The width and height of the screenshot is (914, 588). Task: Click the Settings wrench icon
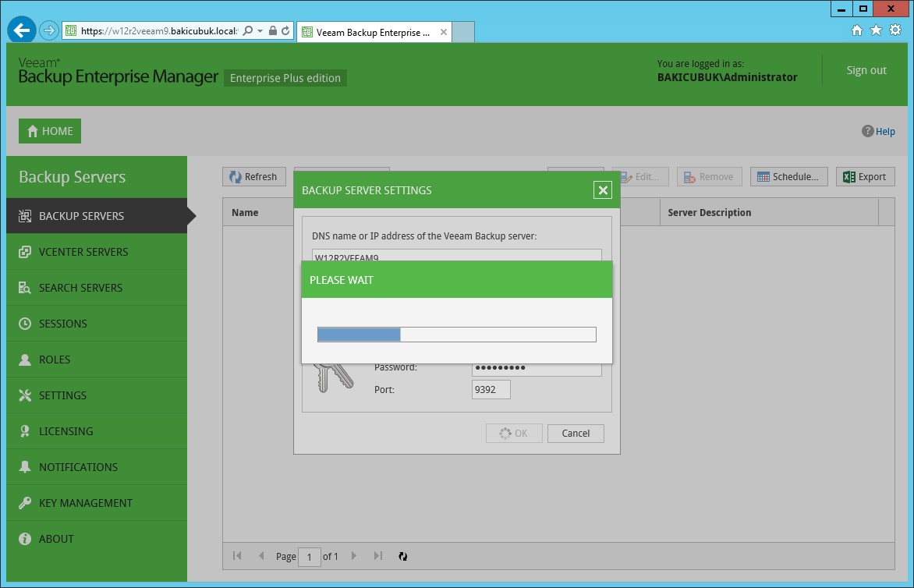coord(24,395)
